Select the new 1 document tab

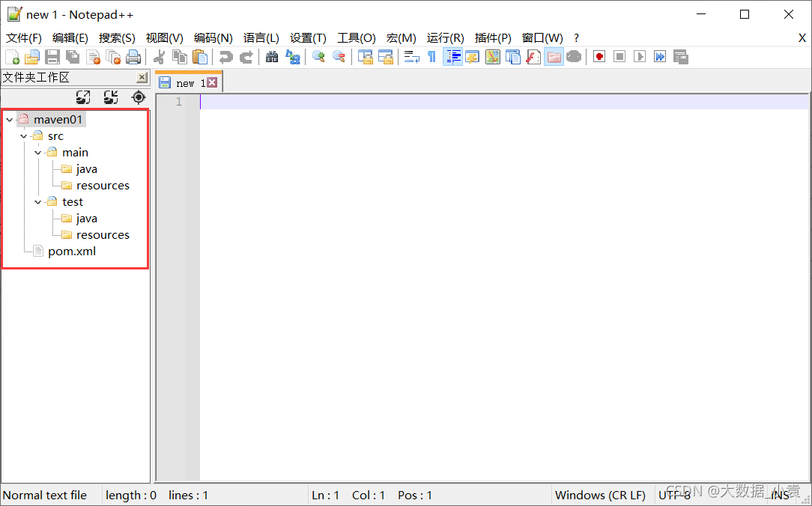[189, 83]
